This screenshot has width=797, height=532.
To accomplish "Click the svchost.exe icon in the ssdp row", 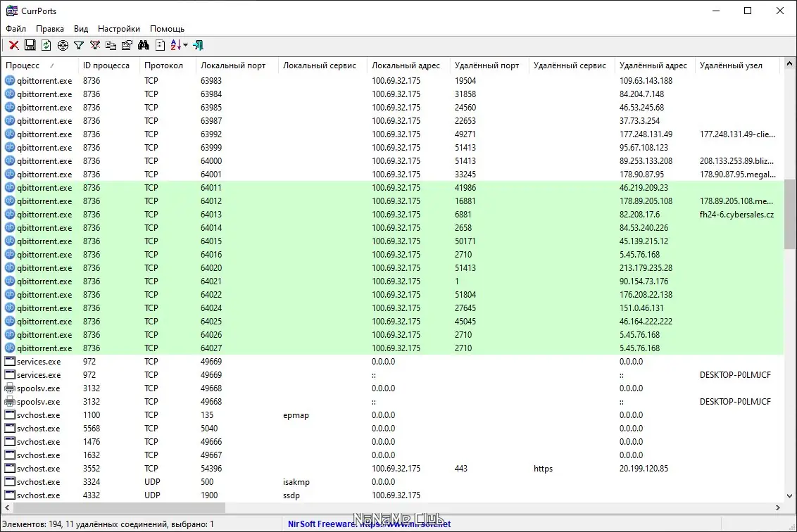I will (x=10, y=495).
